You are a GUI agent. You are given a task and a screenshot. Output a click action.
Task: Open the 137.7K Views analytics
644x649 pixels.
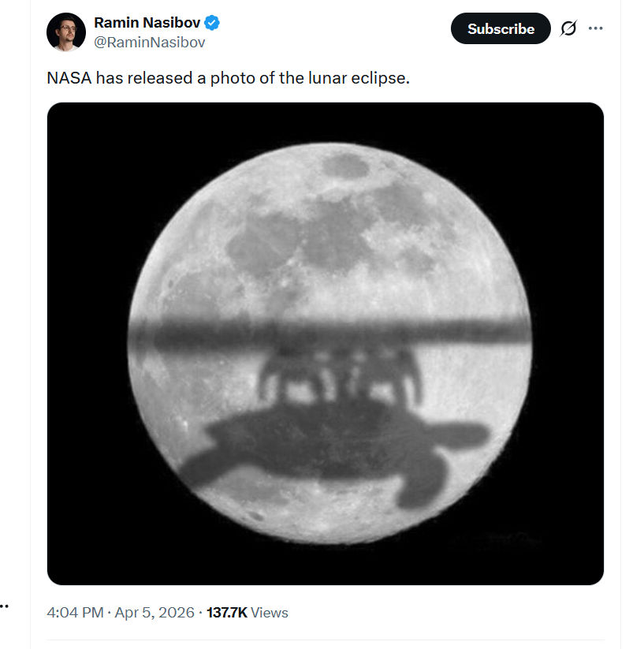[x=247, y=613]
